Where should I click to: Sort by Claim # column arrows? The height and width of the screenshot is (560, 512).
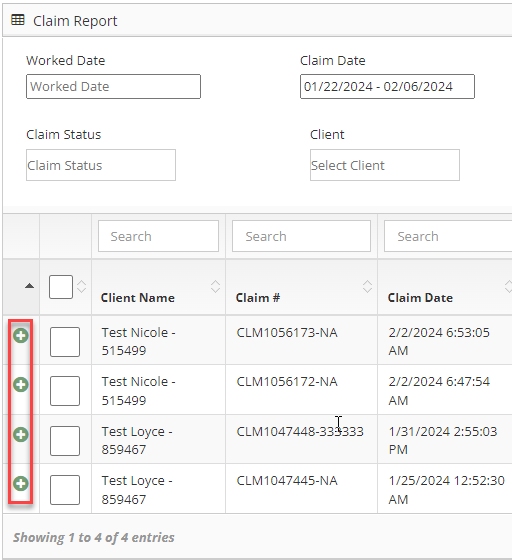tap(367, 286)
